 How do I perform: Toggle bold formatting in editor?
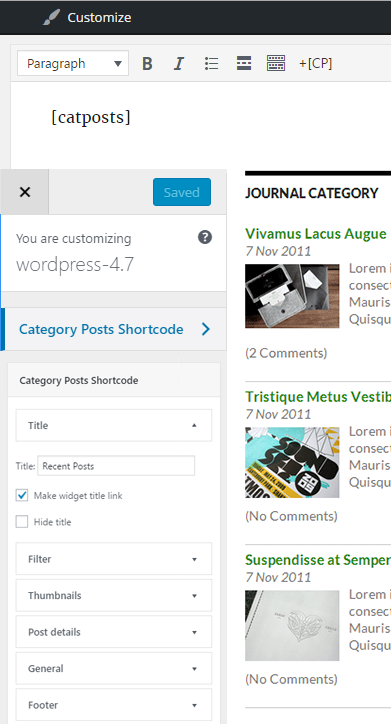tap(147, 63)
